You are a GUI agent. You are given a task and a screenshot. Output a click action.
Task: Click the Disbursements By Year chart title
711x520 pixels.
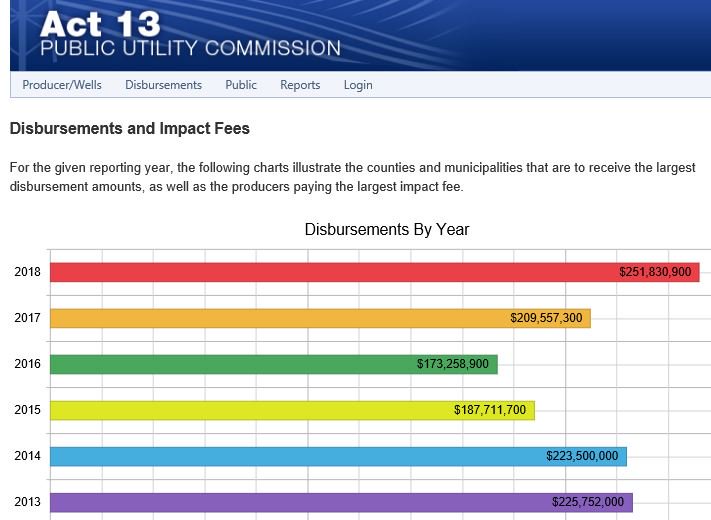pos(386,230)
